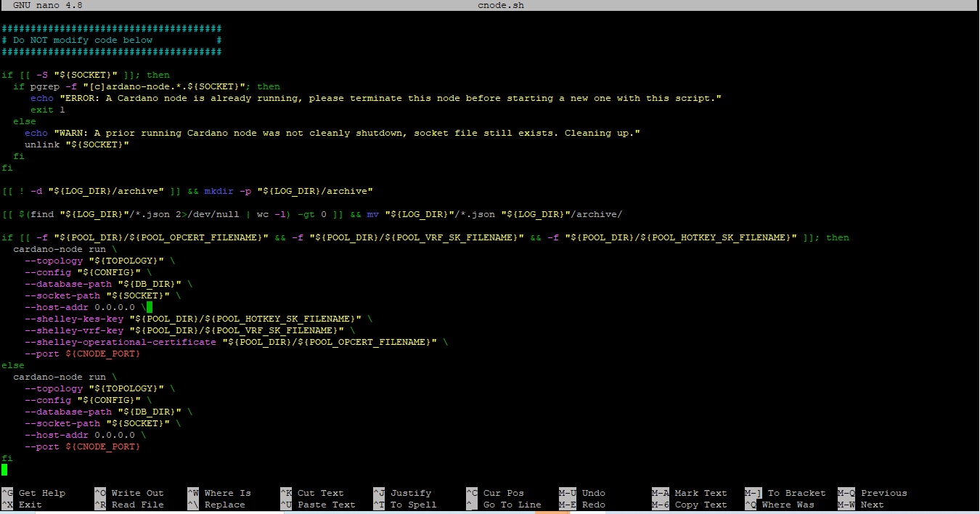Click the Cut Text shortcut

click(x=312, y=493)
